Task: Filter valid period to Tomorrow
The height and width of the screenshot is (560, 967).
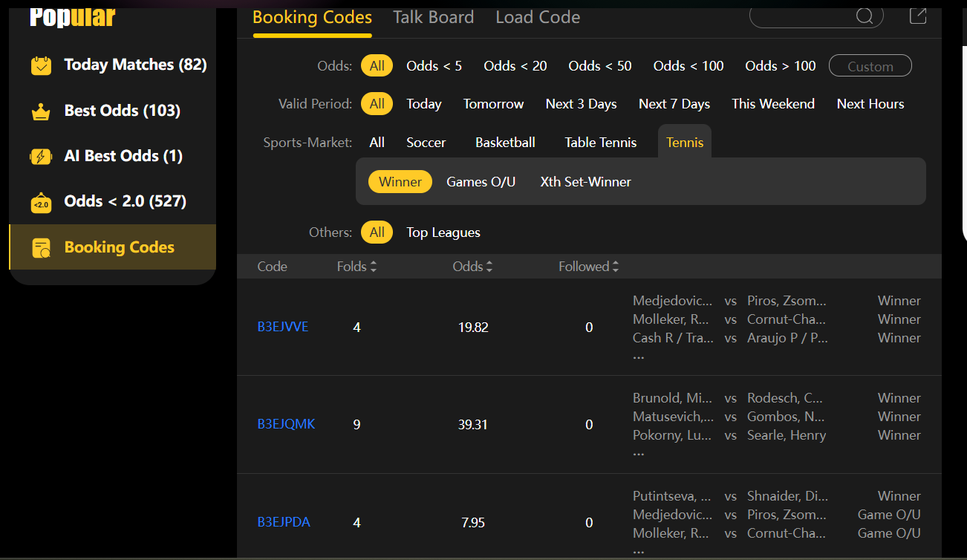Action: click(493, 104)
